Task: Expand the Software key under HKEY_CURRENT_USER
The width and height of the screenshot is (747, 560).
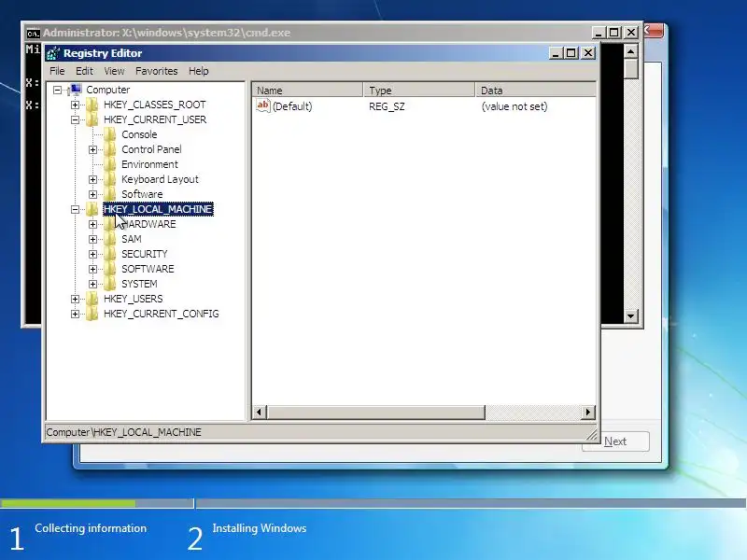Action: (x=92, y=194)
